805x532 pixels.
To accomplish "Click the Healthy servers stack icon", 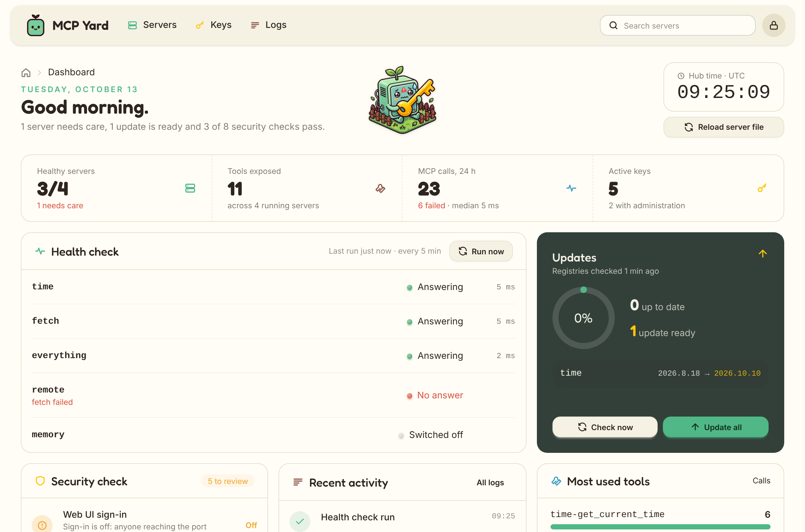I will (x=190, y=188).
